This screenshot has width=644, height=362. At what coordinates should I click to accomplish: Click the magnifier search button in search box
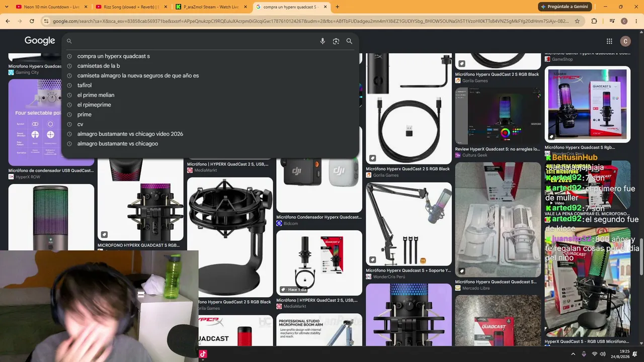pos(349,41)
